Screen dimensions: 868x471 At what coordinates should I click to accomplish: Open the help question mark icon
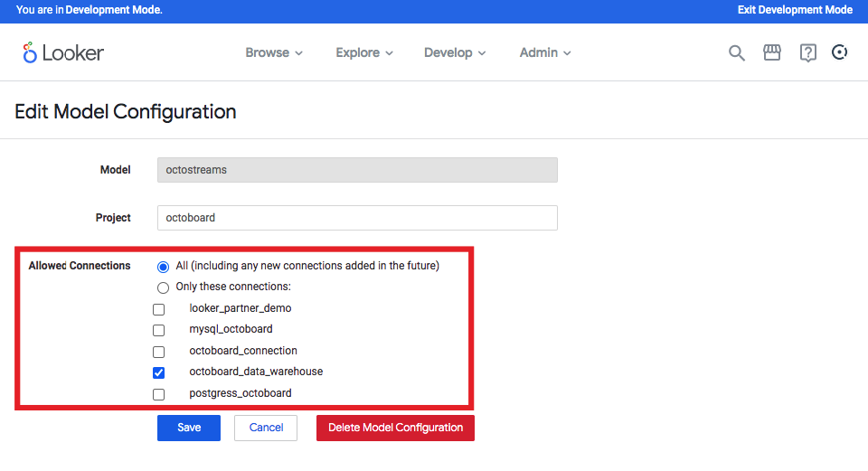click(x=807, y=53)
